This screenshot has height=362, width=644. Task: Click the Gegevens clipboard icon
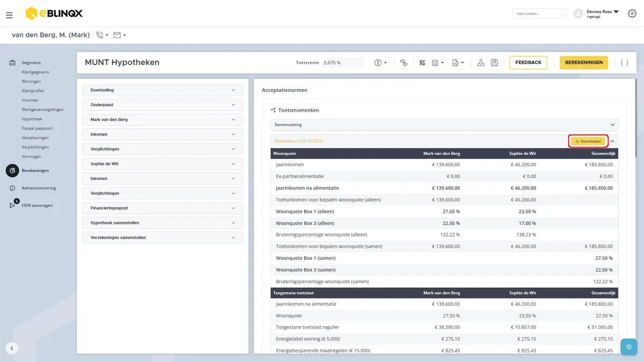12,63
